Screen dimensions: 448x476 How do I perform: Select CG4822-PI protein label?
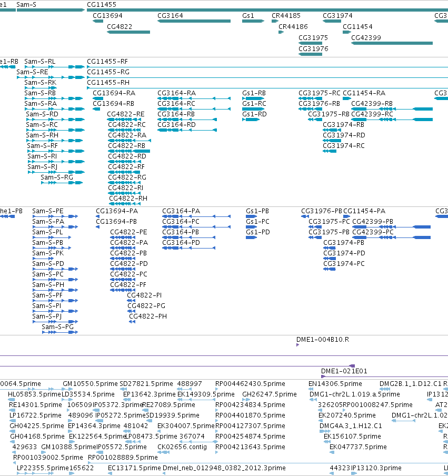tap(144, 295)
